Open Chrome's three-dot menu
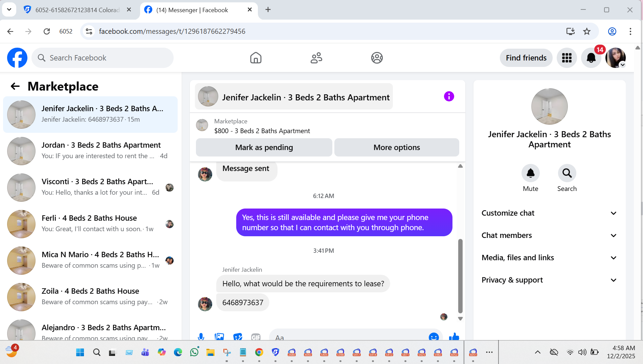The height and width of the screenshot is (364, 643). [x=630, y=31]
